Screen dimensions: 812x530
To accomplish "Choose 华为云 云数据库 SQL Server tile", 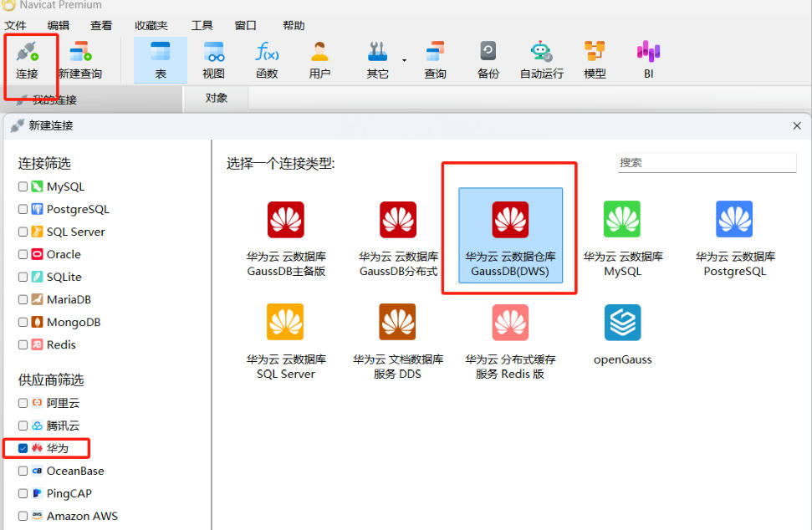I will click(x=286, y=342).
